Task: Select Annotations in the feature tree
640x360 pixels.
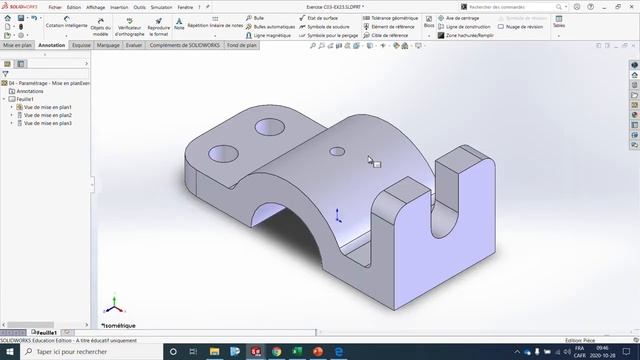Action: point(30,91)
